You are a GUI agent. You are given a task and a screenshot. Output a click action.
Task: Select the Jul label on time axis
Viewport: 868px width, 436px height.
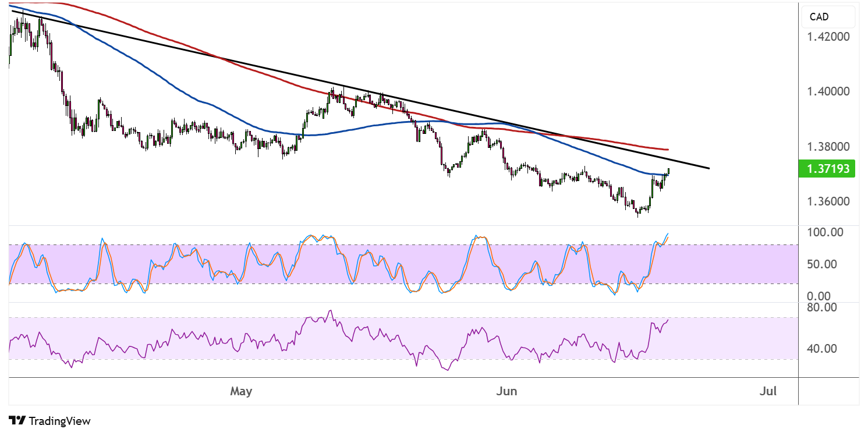coord(768,391)
